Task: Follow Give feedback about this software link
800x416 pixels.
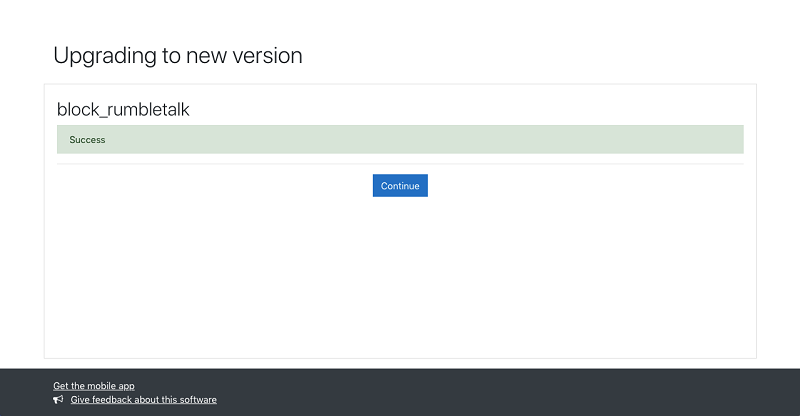Action: click(x=143, y=400)
